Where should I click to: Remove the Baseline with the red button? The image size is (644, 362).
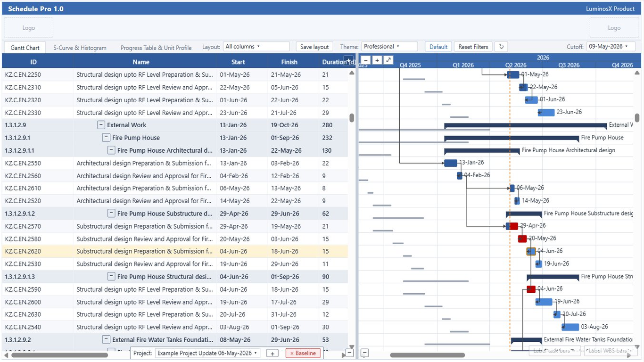click(303, 353)
